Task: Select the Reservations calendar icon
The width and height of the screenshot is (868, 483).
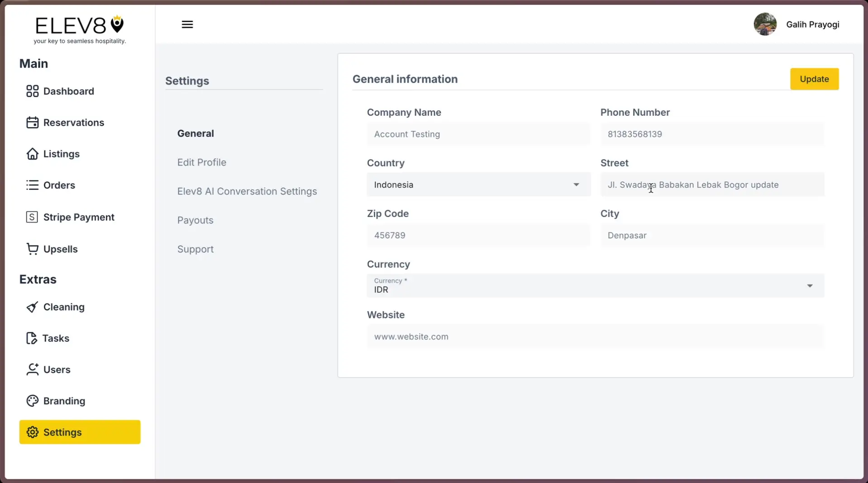Action: tap(32, 122)
